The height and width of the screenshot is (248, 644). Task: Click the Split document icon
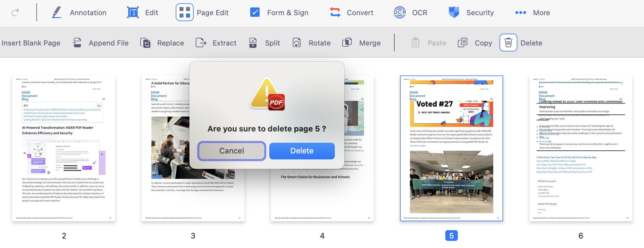coord(253,43)
